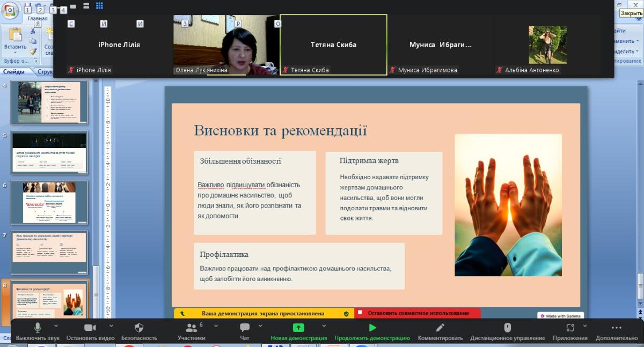Mute microphone with Выключить звук
This screenshot has height=347, width=644.
(38, 332)
